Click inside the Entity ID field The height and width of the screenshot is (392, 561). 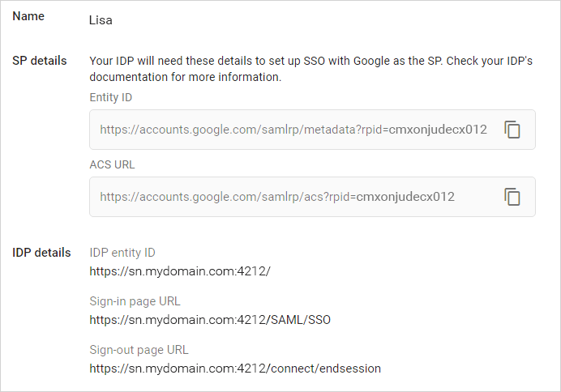click(x=292, y=130)
